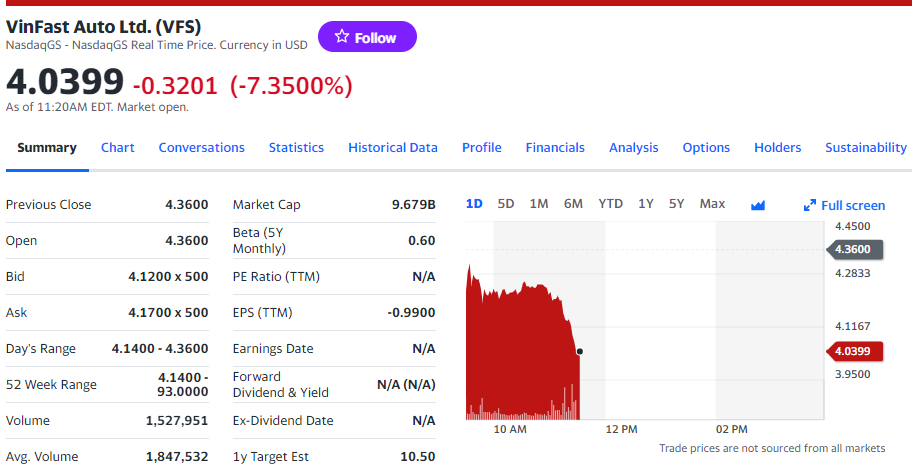
Task: Open the Conversations tab
Action: point(201,147)
